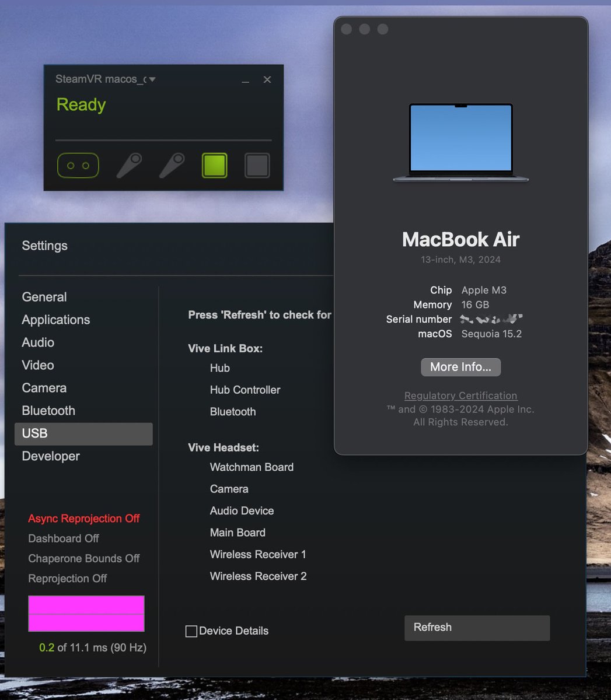Click the Refresh button in USB settings
The image size is (611, 700).
click(477, 628)
